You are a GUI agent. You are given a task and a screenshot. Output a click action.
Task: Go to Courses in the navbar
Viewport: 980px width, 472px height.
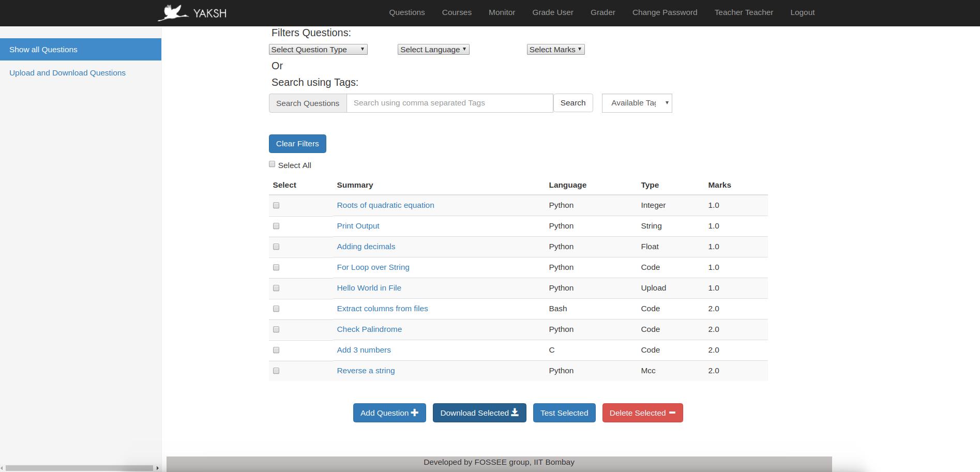pyautogui.click(x=457, y=12)
